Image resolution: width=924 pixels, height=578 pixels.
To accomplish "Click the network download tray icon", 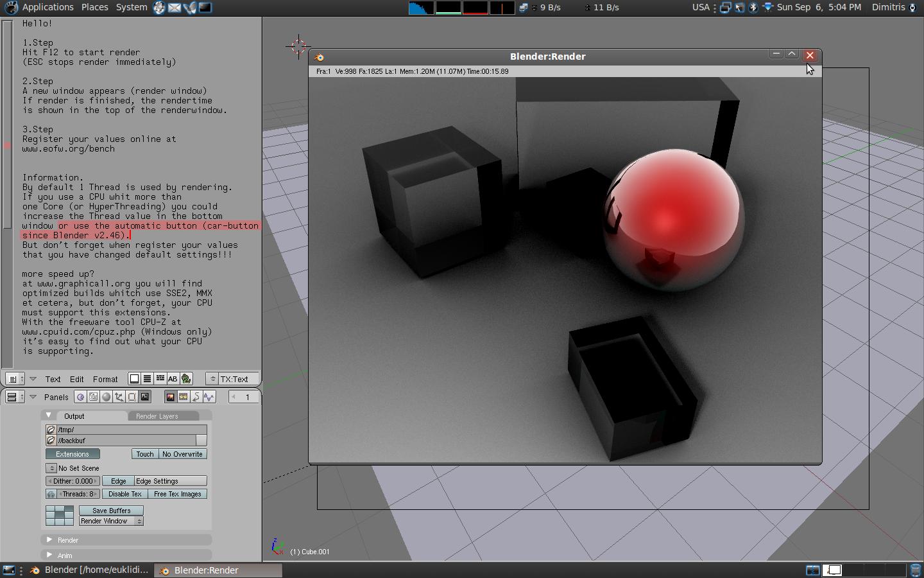I will coord(767,8).
